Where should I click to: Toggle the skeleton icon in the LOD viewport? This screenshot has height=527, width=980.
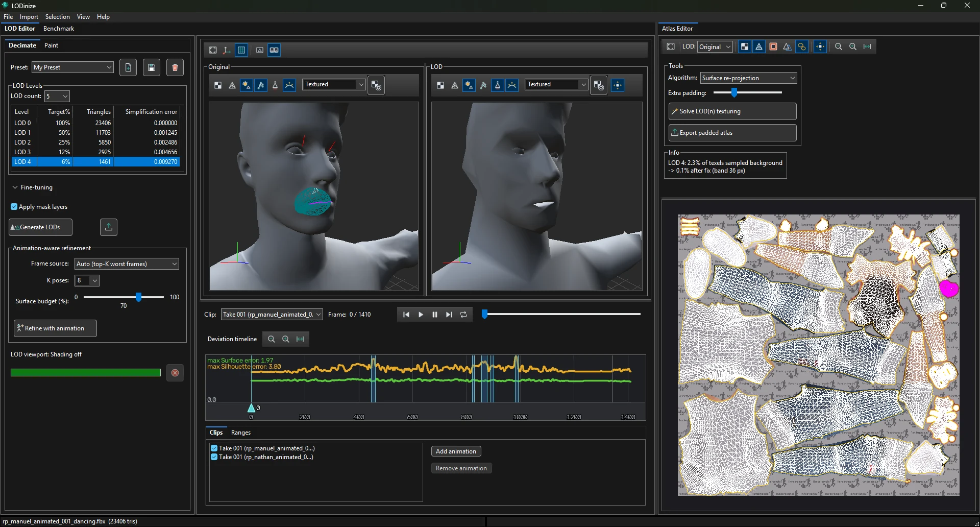pos(483,85)
